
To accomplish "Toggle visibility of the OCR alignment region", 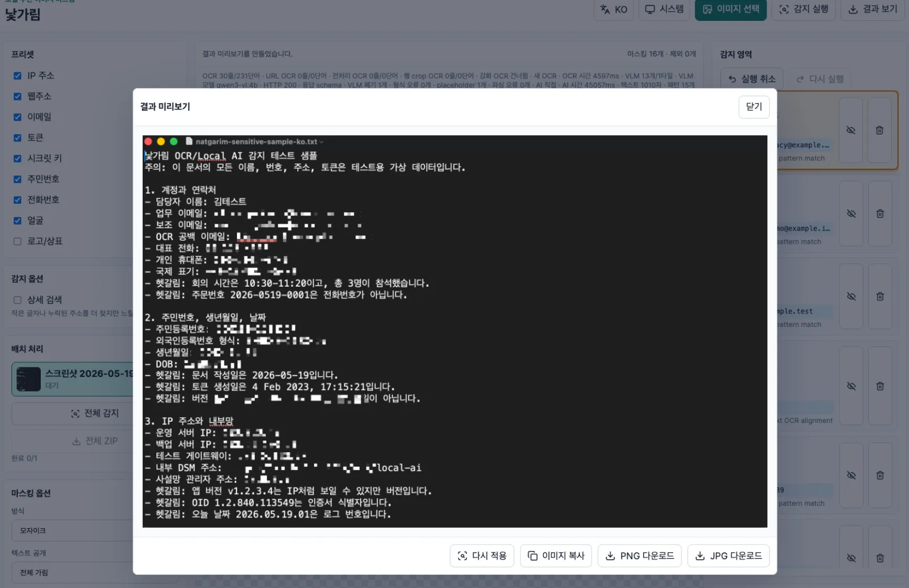I will click(x=851, y=386).
